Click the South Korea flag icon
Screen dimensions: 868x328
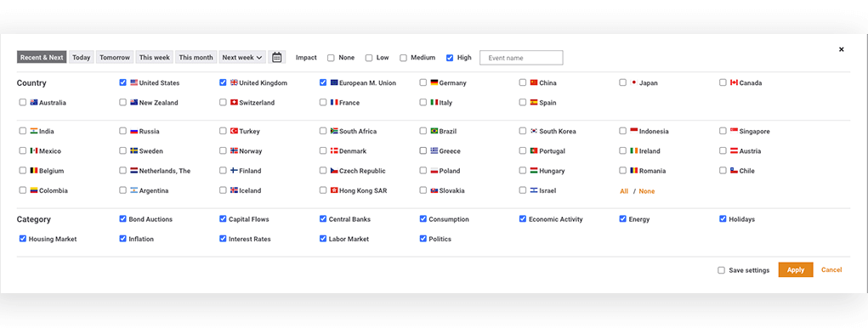coord(534,131)
